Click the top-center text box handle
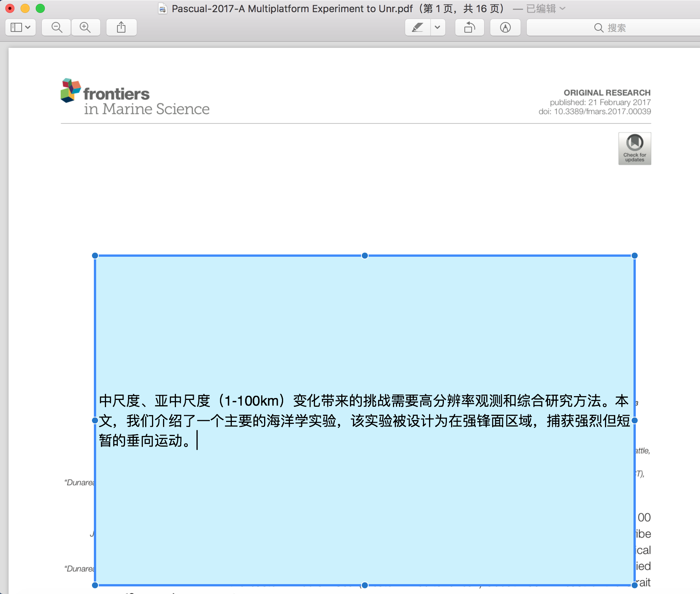Viewport: 700px width, 594px height. click(x=365, y=256)
